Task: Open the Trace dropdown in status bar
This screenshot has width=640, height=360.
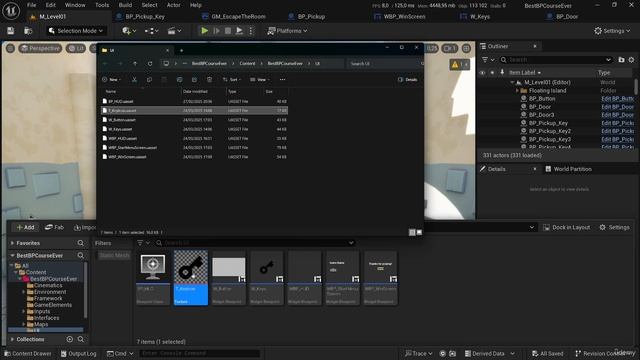Action: point(418,353)
